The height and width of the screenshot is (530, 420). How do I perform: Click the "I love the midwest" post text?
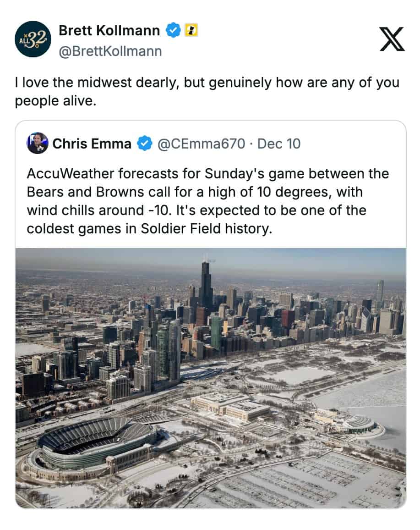click(x=207, y=92)
